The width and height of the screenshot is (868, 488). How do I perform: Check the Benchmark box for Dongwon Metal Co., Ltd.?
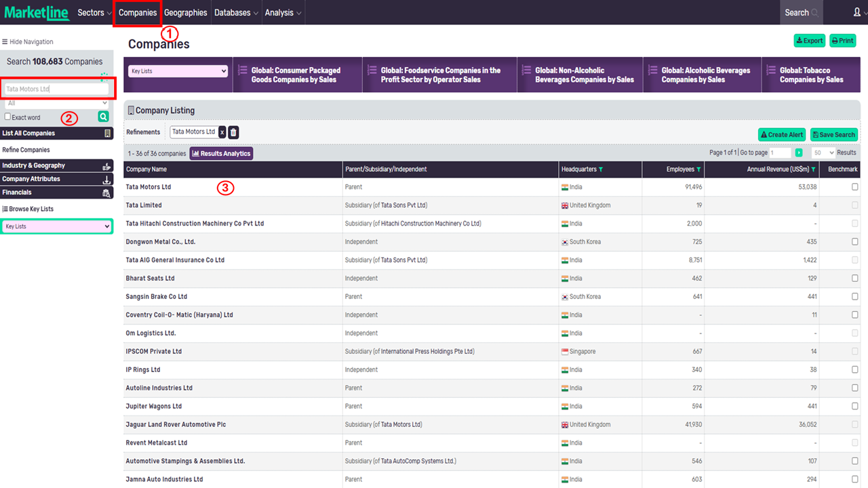(855, 242)
